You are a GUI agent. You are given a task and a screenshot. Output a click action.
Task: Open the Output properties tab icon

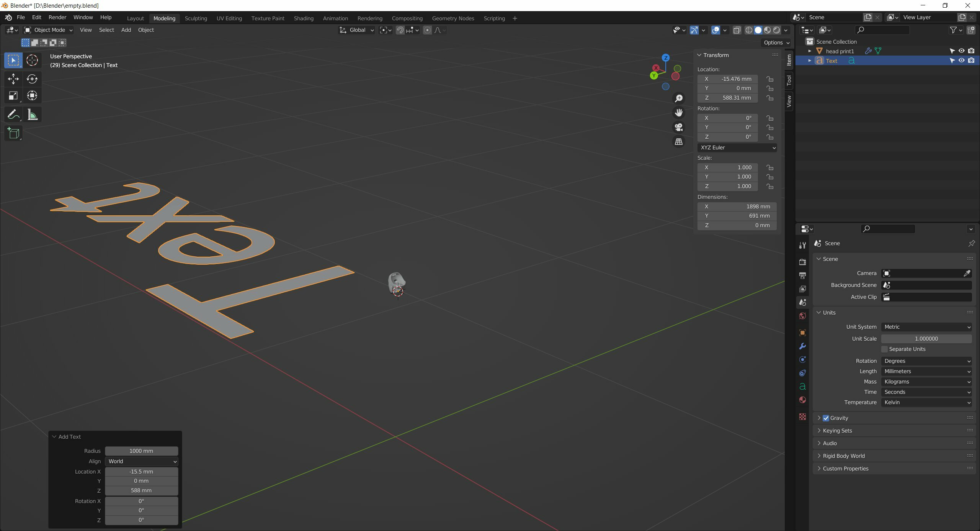click(802, 275)
